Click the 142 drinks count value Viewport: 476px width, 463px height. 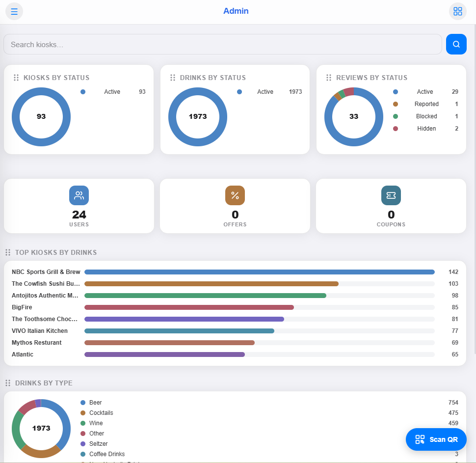point(453,272)
